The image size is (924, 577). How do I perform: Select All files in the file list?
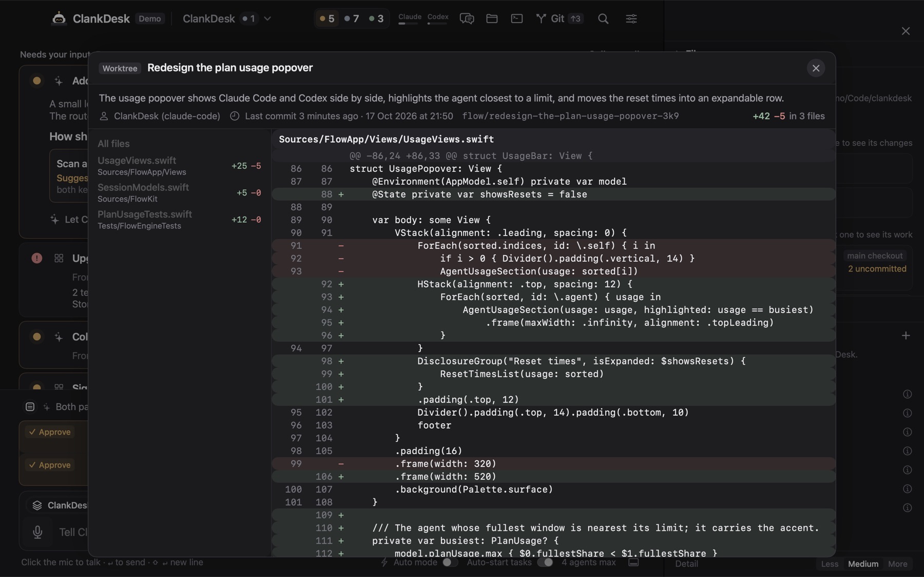coord(113,144)
